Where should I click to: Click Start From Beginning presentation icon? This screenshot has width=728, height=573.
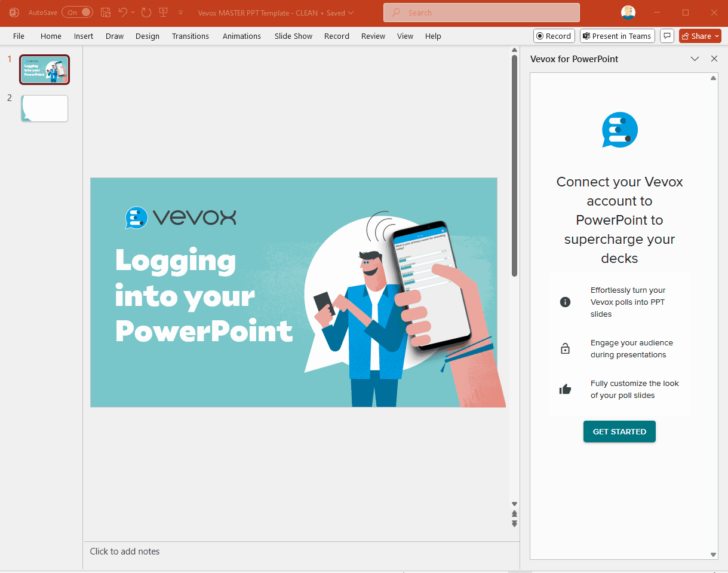click(x=163, y=13)
